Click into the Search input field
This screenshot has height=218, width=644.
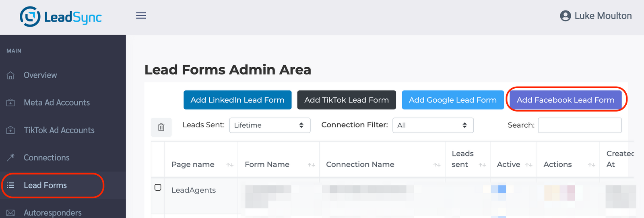click(x=580, y=125)
